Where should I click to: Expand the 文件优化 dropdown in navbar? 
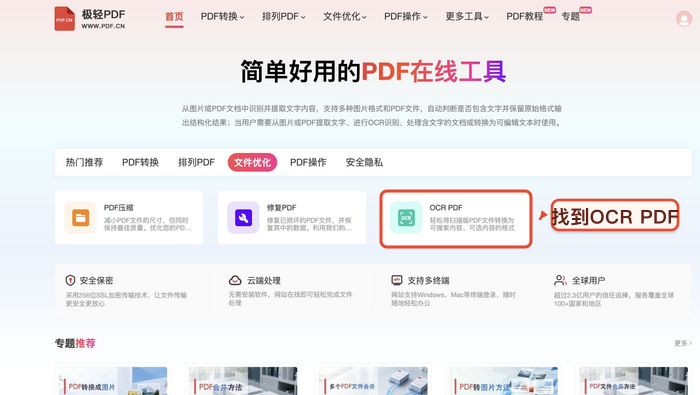345,17
